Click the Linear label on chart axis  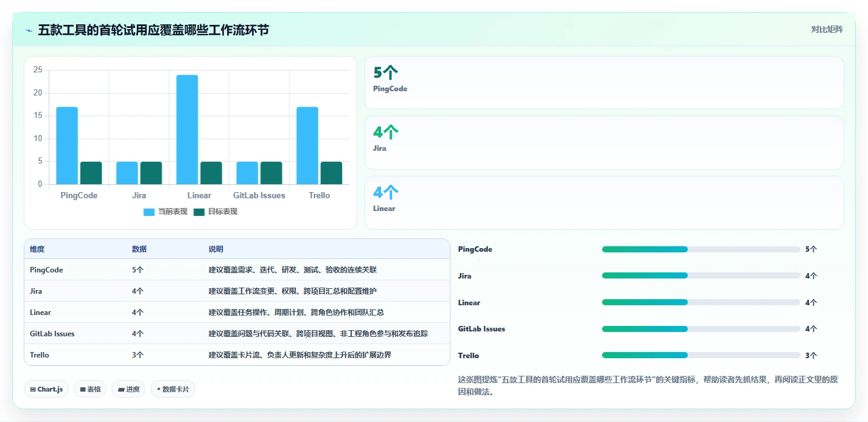tap(199, 196)
